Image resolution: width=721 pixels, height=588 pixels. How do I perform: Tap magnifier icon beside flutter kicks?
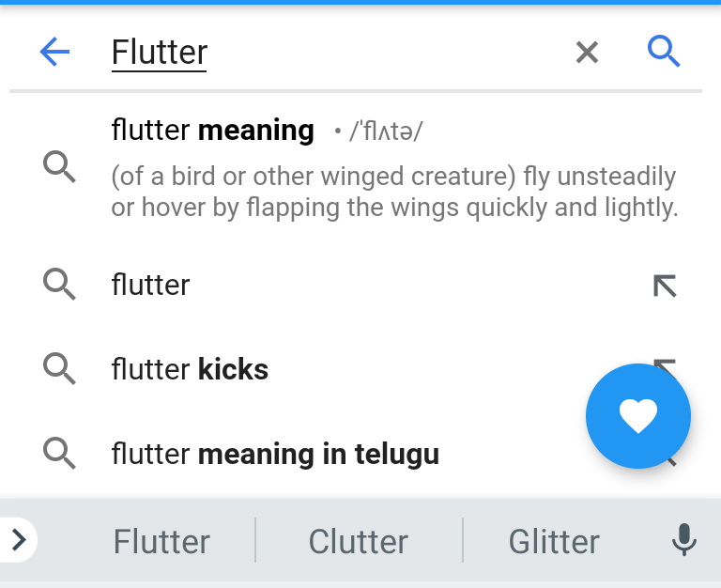tap(59, 369)
